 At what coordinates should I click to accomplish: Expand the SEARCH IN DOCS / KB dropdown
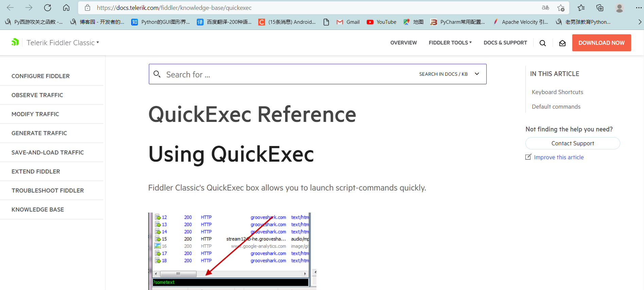point(449,74)
